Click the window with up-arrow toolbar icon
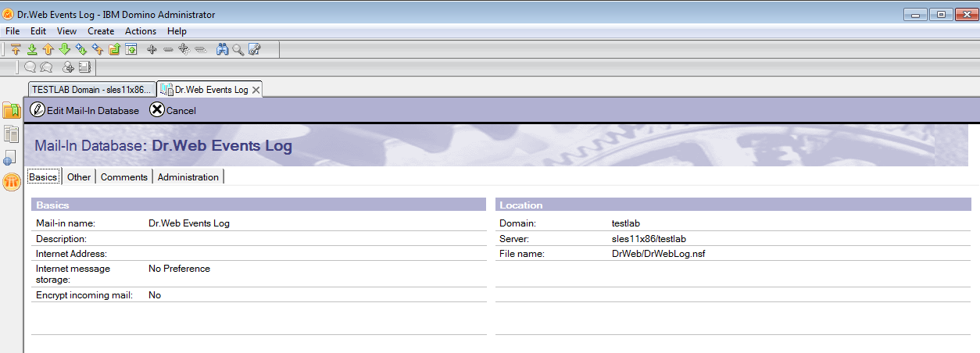The width and height of the screenshot is (980, 353). (x=131, y=49)
